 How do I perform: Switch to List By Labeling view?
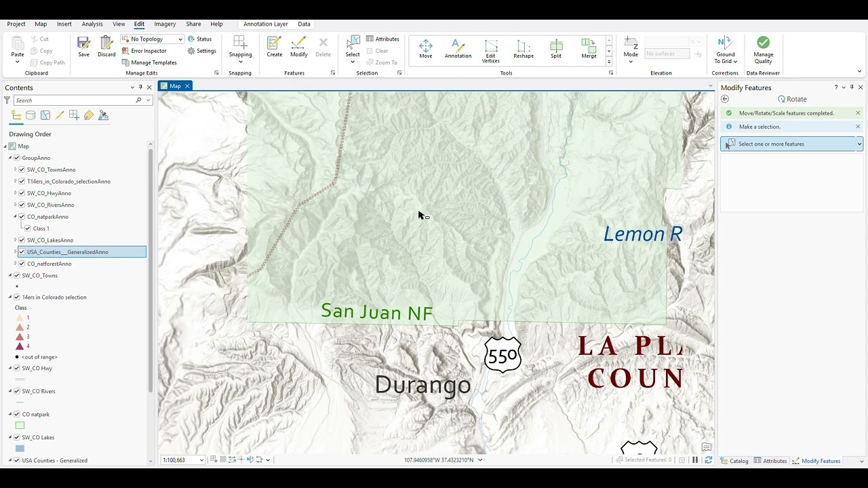coord(89,115)
